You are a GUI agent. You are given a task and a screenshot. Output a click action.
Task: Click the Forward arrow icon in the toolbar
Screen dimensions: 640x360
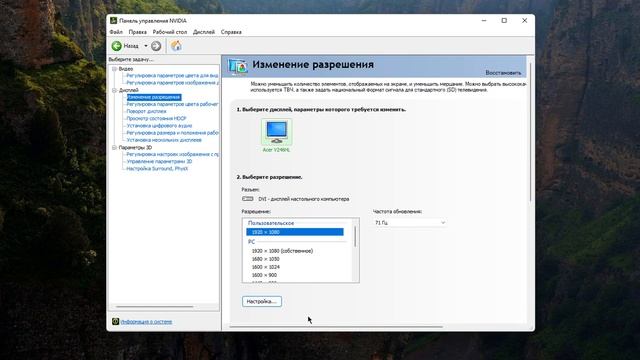[156, 46]
